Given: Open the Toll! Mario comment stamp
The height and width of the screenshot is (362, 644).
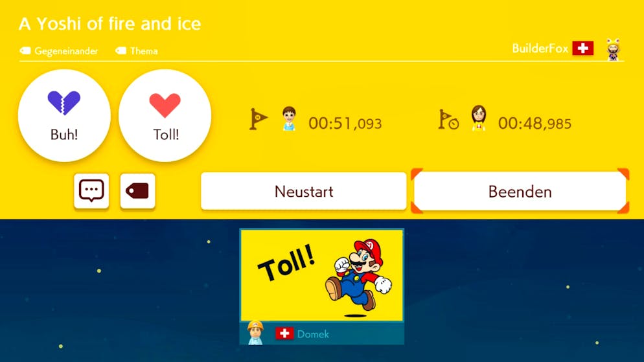Looking at the screenshot, I should [x=321, y=275].
